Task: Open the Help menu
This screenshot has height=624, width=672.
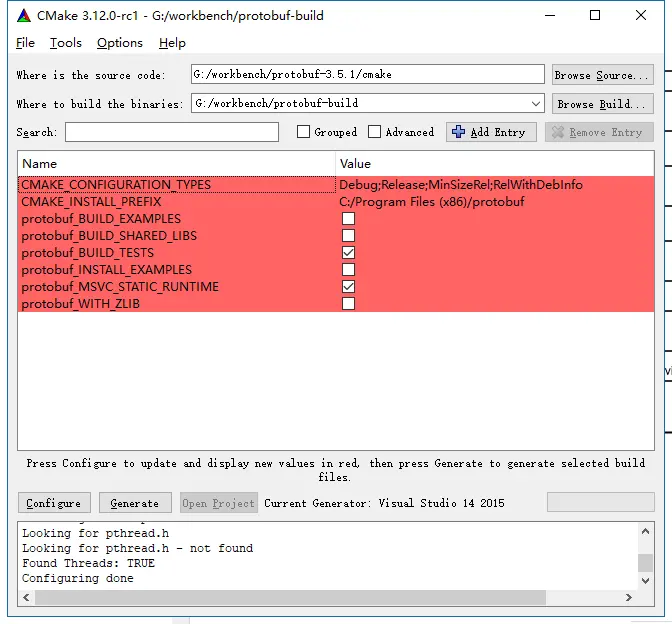Action: coord(172,43)
